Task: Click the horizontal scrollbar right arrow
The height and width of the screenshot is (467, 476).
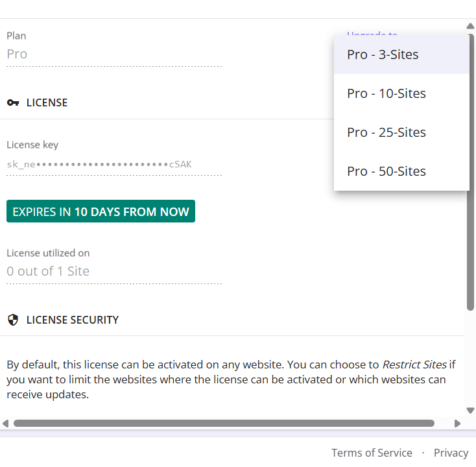Action: [457, 424]
